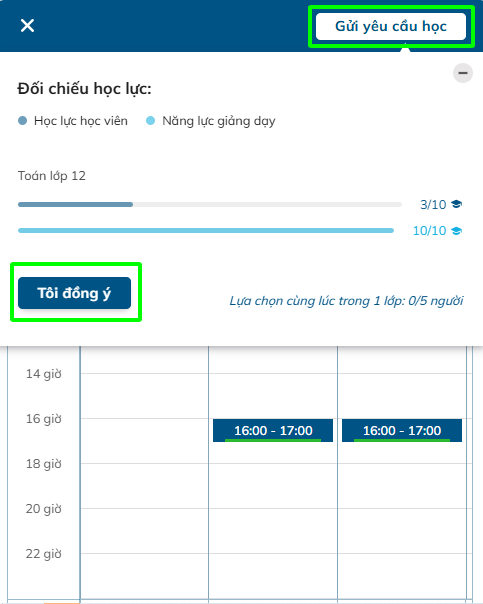Click the student level progress bar at 3/10
This screenshot has height=604, width=483.
210,205
